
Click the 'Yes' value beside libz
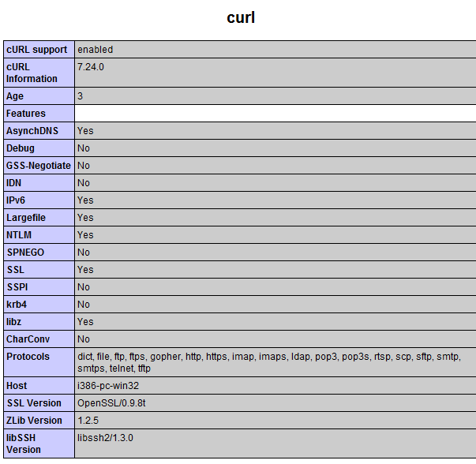coord(85,322)
